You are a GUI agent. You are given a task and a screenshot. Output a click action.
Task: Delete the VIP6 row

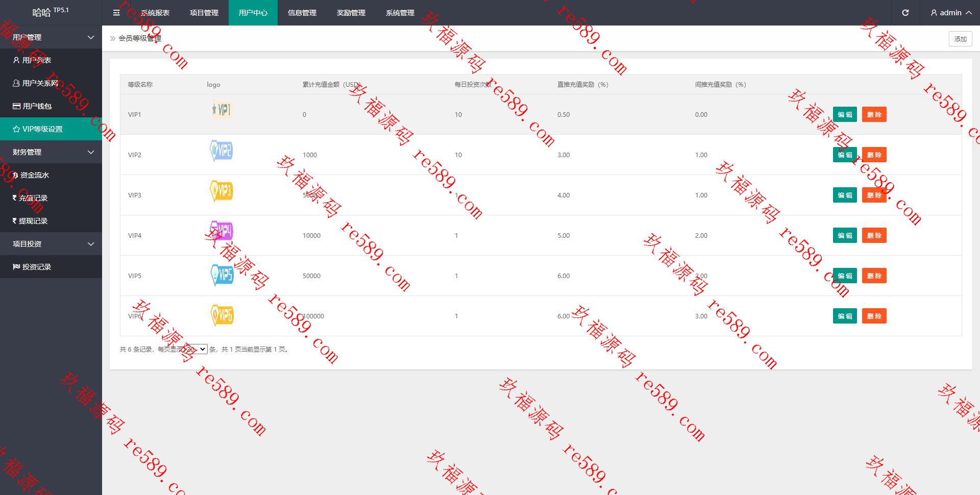874,316
